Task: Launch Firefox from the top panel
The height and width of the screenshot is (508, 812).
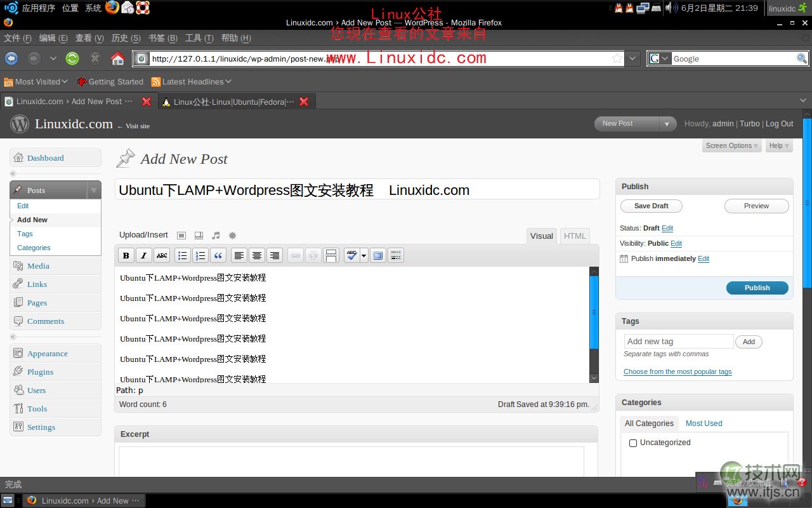Action: [x=112, y=8]
